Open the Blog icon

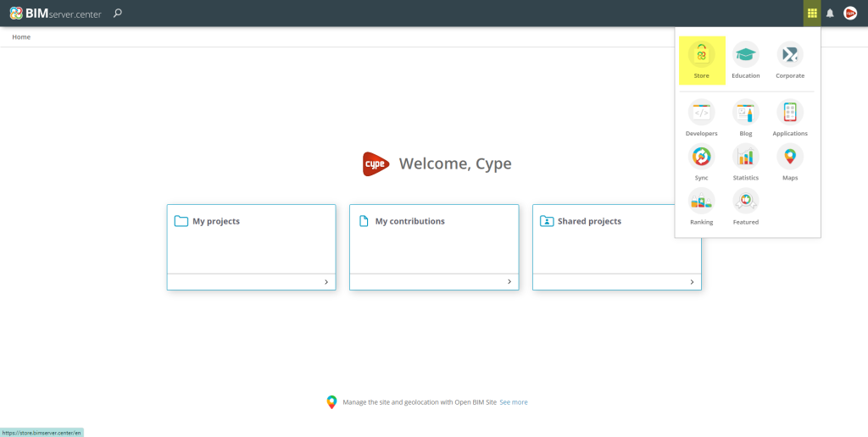tap(745, 113)
